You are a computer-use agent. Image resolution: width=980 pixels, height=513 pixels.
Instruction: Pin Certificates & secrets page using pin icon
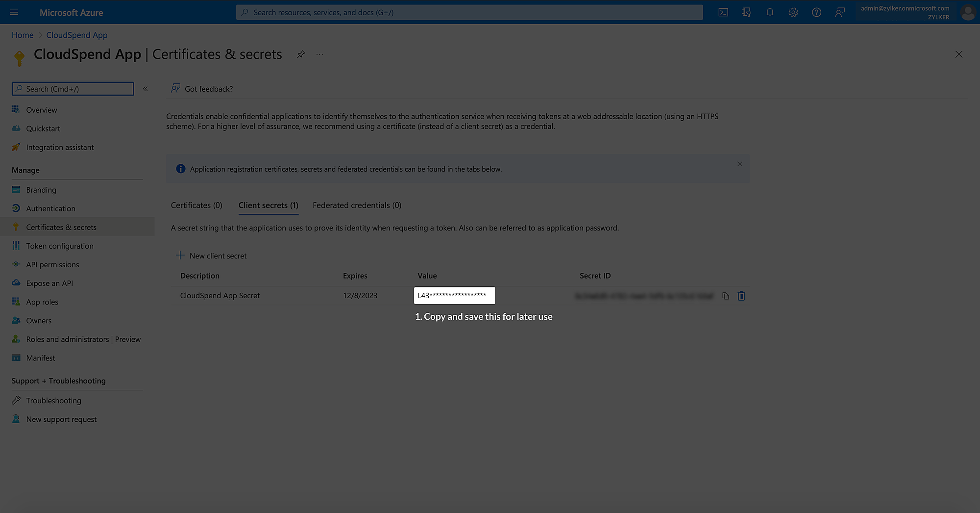300,54
